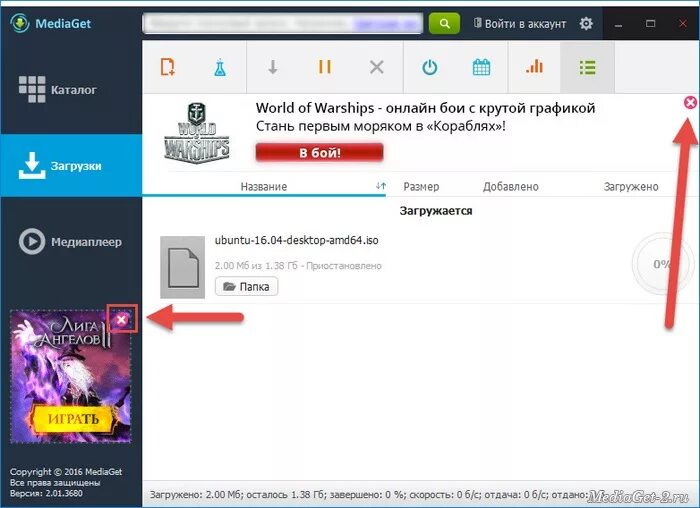
Task: Click the 0% circular progress indicator
Action: click(662, 264)
